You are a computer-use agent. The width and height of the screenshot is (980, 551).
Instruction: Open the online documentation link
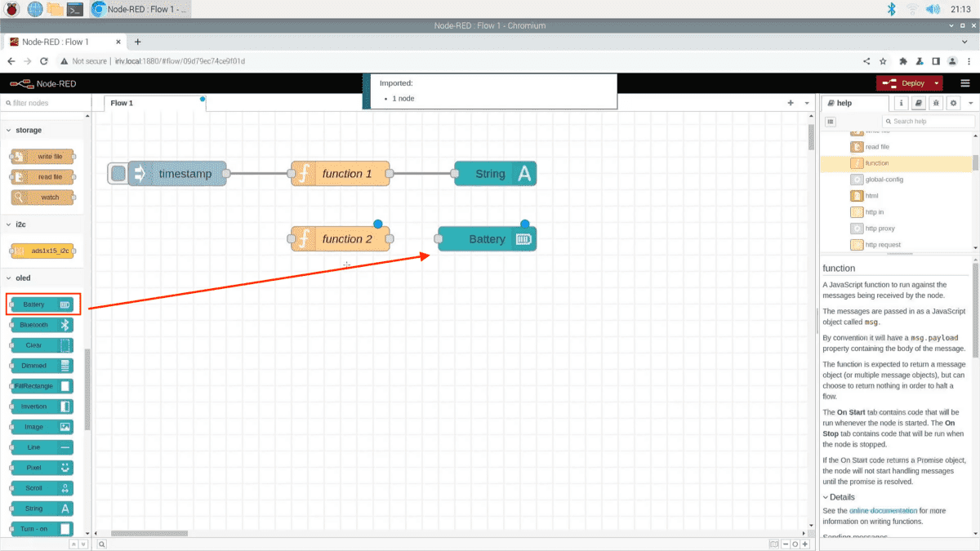point(882,511)
